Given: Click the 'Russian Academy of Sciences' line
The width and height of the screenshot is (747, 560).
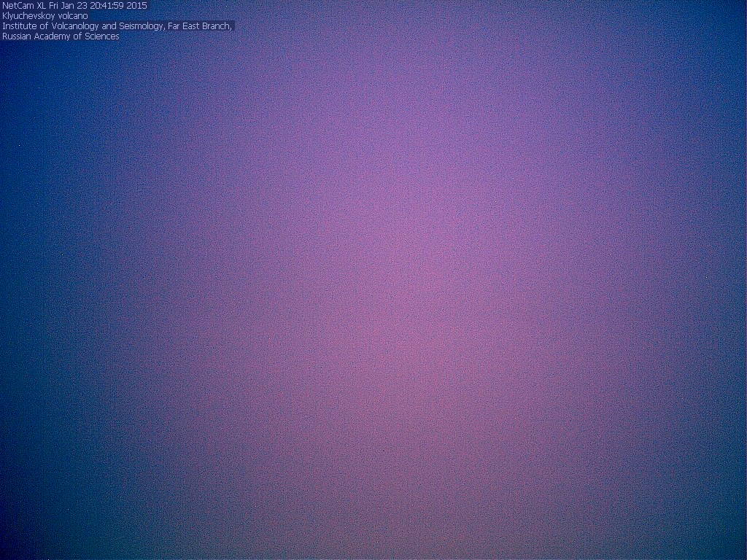Looking at the screenshot, I should pos(61,36).
